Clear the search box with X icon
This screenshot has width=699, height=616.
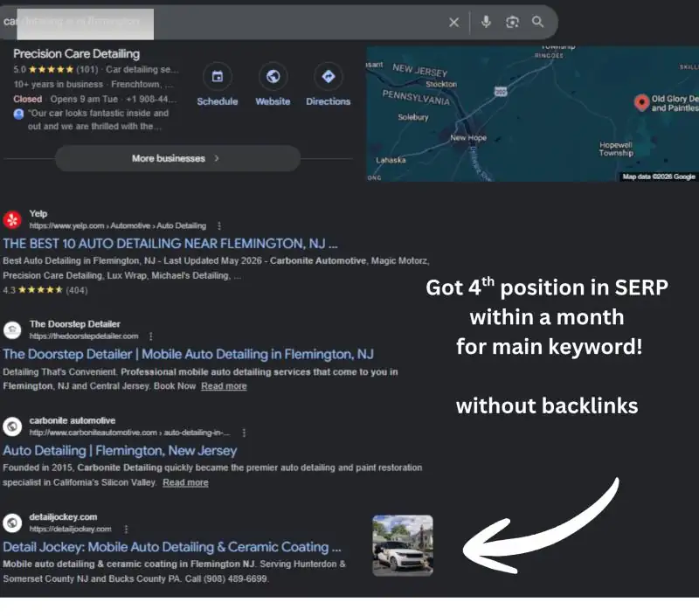[x=453, y=22]
